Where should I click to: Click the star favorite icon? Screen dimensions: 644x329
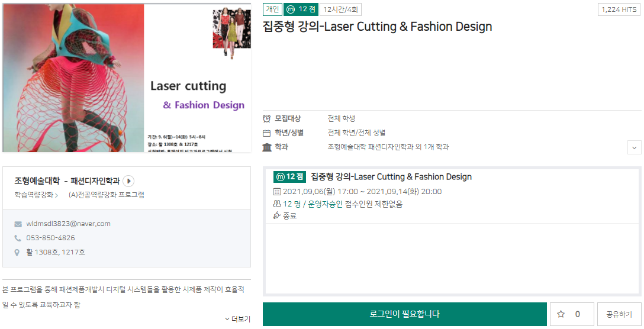tap(561, 314)
